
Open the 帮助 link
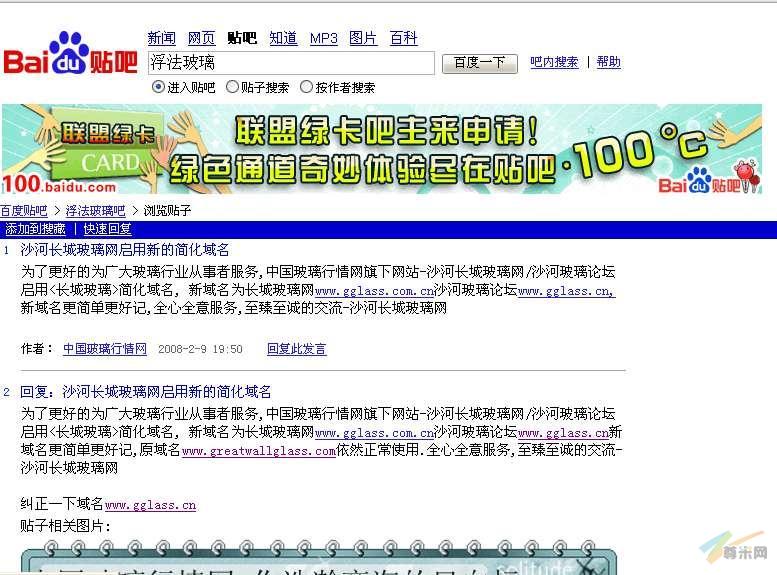click(x=609, y=62)
